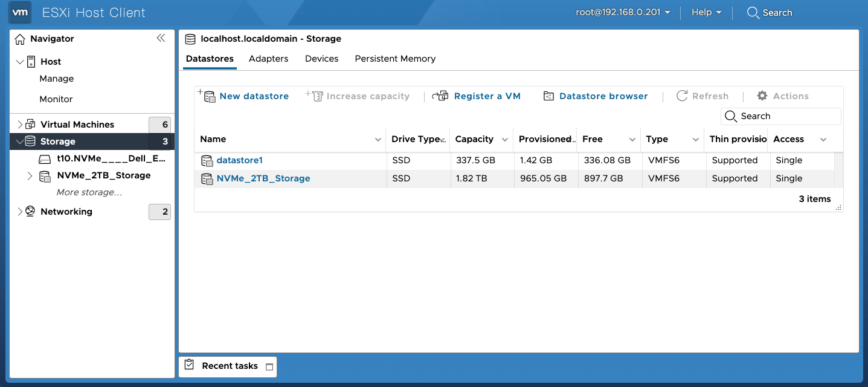Select Manage under Host

[x=57, y=79]
